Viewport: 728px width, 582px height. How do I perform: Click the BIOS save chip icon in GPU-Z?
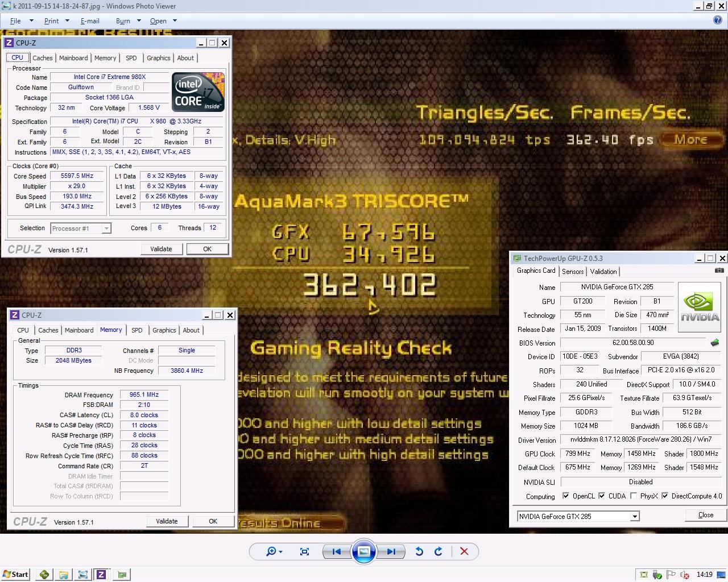pyautogui.click(x=715, y=343)
